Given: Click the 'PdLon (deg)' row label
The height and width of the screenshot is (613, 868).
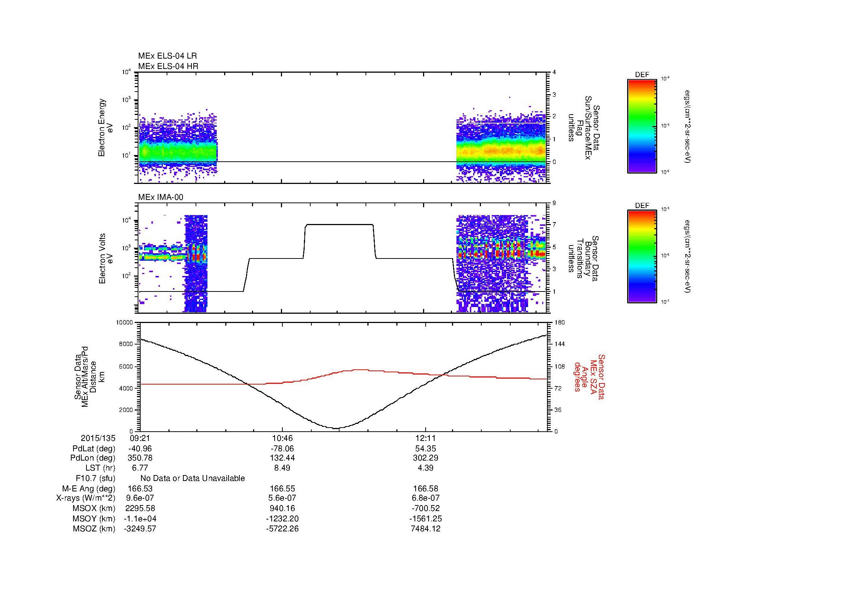Looking at the screenshot, I should click(x=93, y=458).
